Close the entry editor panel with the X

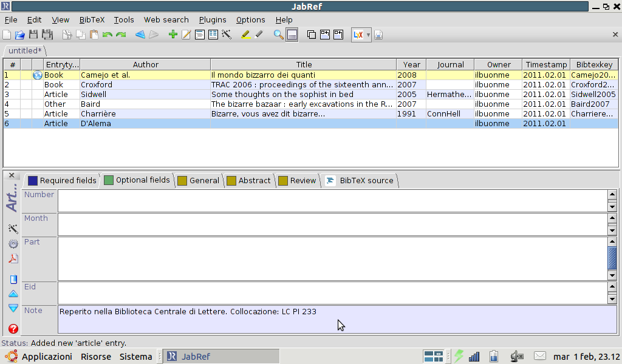[x=12, y=175]
